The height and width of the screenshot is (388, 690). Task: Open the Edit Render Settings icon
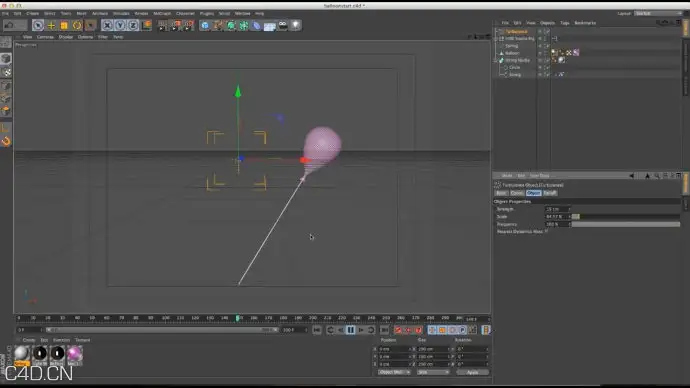[x=189, y=26]
